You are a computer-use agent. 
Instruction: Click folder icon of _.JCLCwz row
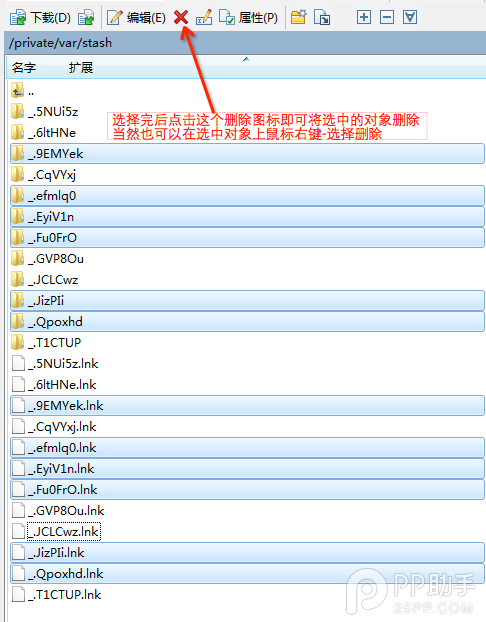[17, 279]
